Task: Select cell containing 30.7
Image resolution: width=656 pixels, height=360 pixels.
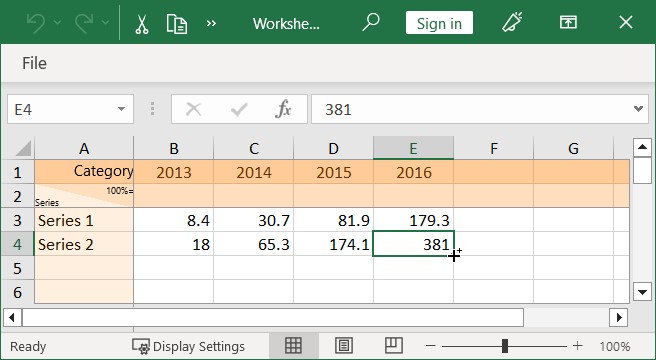Action: point(254,220)
